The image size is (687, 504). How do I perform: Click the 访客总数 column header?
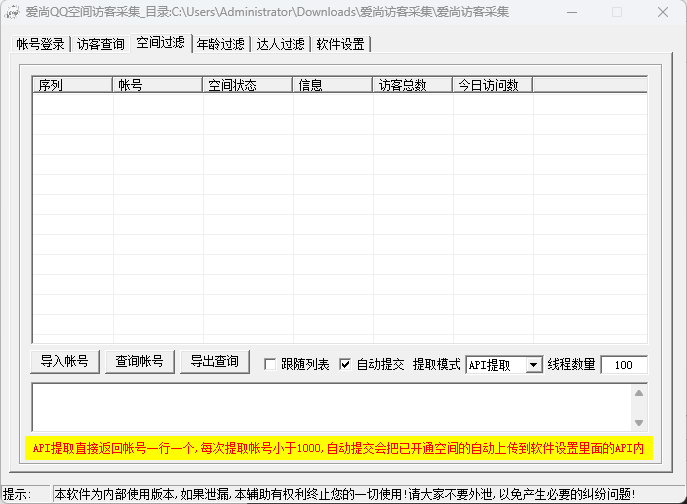(x=412, y=85)
